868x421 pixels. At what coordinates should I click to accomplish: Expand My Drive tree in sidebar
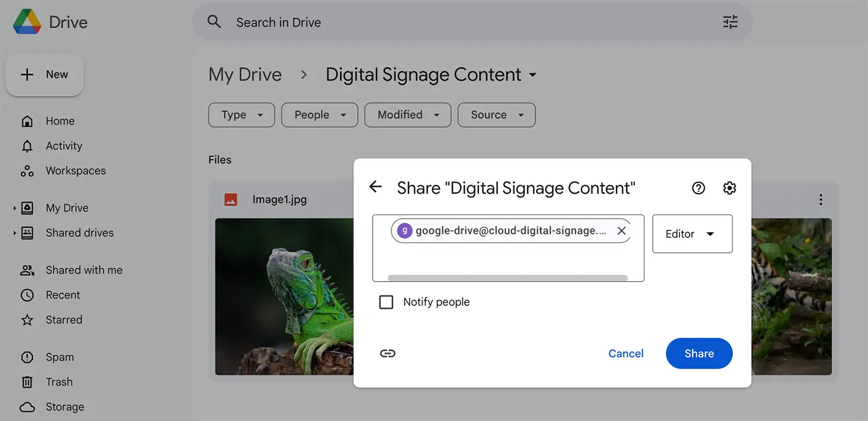coord(14,208)
